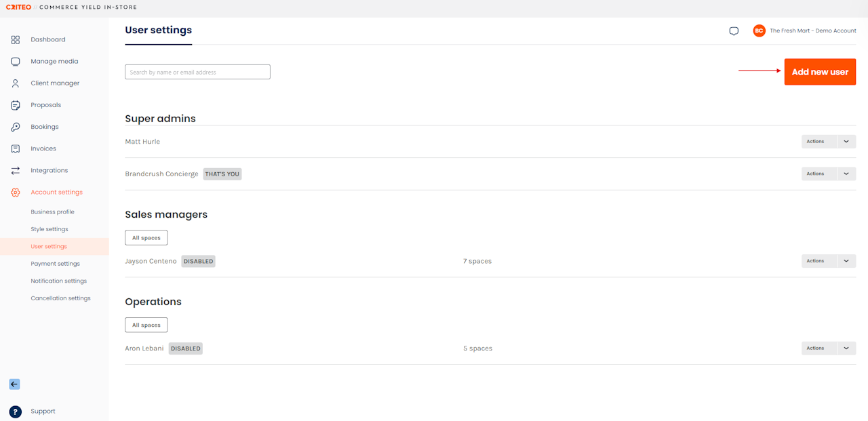Screen dimensions: 868x421
Task: Click the Support question-mark icon
Action: [15, 412]
